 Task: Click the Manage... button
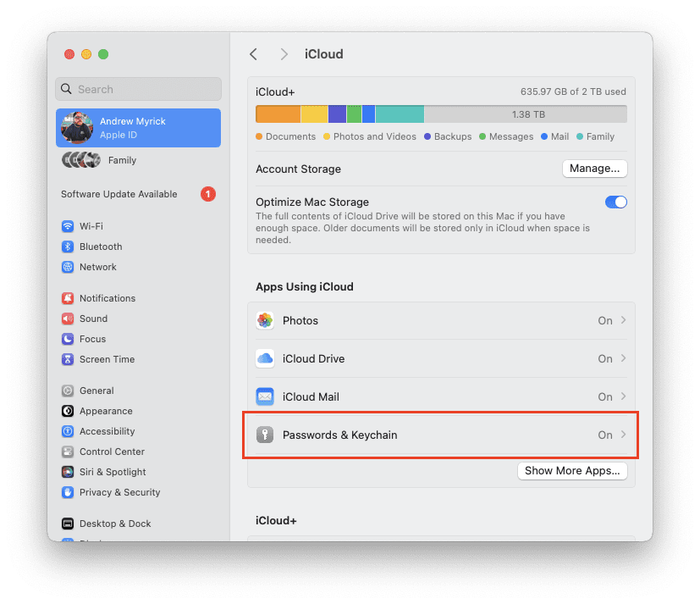[x=595, y=169]
